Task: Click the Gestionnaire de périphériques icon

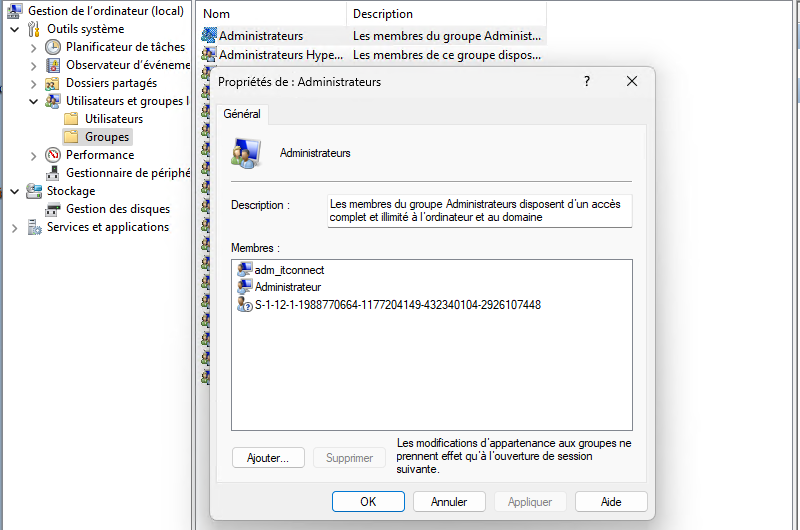Action: click(x=53, y=173)
